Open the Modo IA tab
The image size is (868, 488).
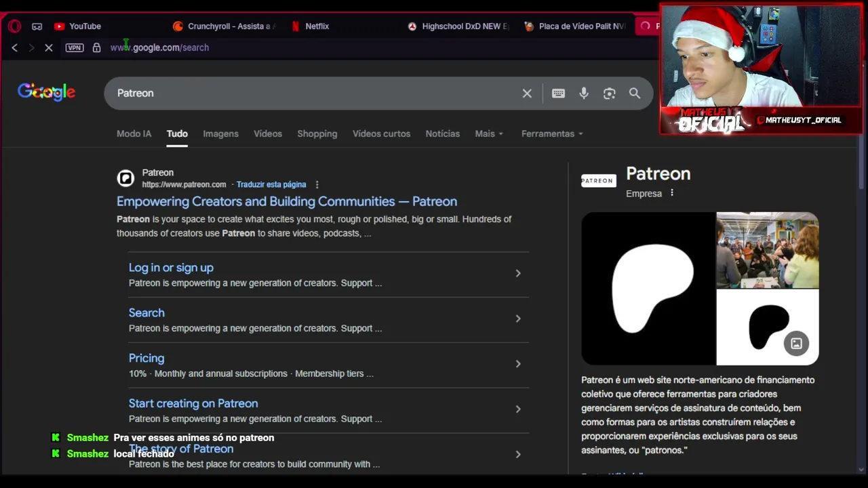[x=134, y=134]
